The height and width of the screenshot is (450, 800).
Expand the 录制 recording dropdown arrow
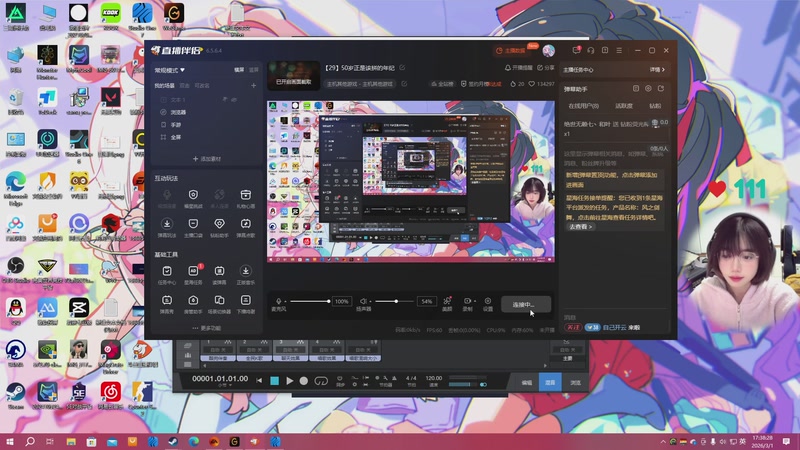(x=474, y=301)
